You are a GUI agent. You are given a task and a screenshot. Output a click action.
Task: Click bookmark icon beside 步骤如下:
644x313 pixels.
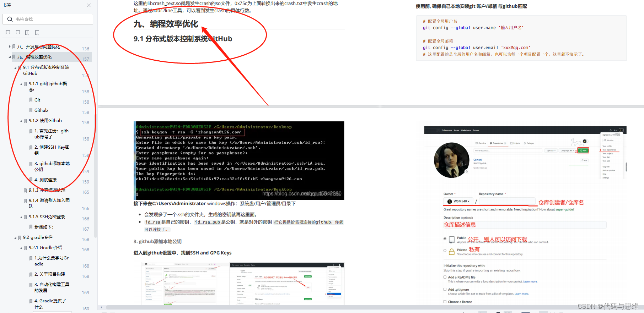pos(31,227)
